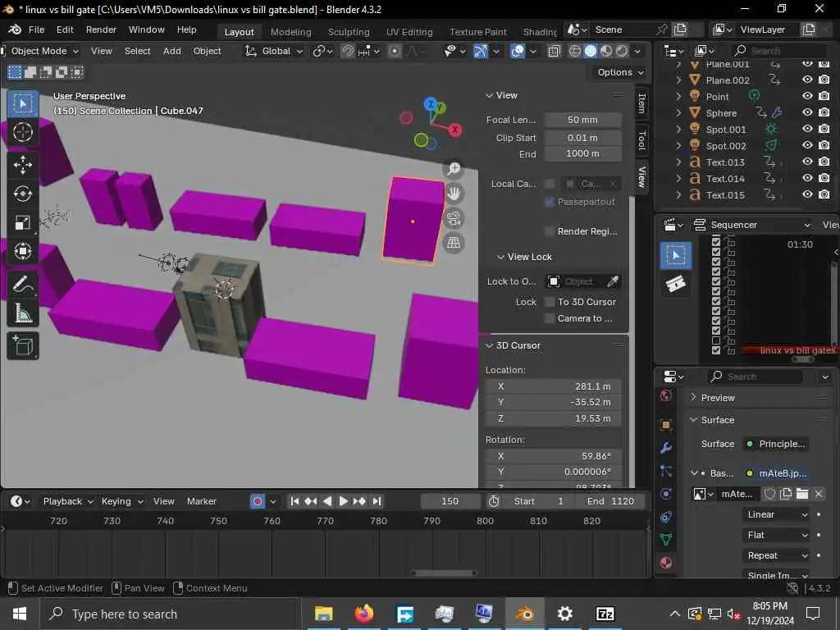Toggle Text.014 viewport visibility eye

coord(807,178)
